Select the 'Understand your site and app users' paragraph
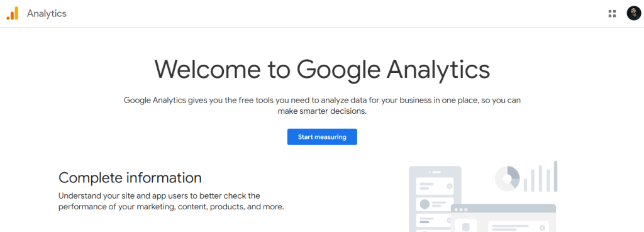644x232 pixels. click(x=171, y=201)
